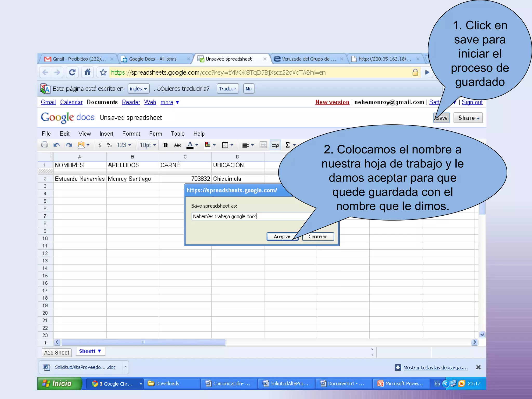Screen dimensions: 532x399
Task: Open text color picker
Action: [x=192, y=145]
